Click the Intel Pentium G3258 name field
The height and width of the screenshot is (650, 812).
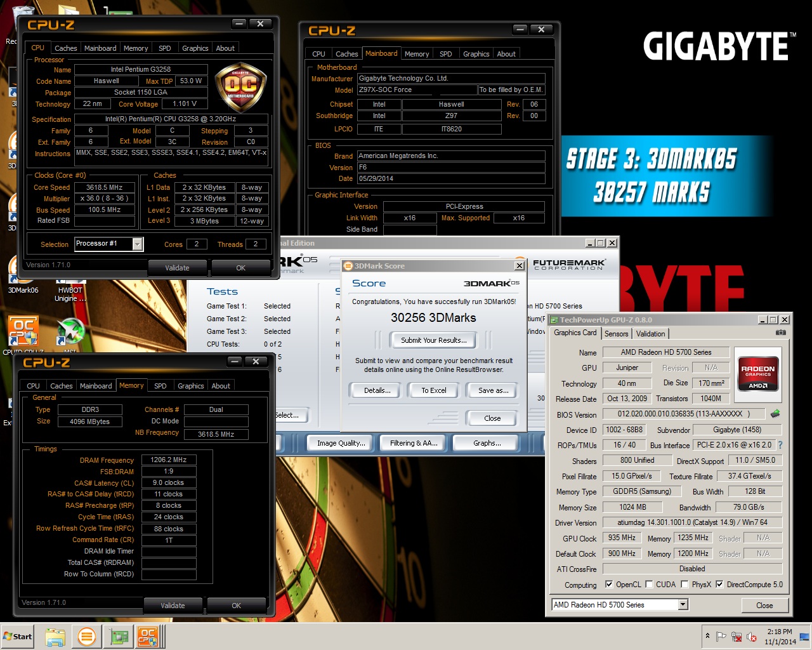[141, 69]
